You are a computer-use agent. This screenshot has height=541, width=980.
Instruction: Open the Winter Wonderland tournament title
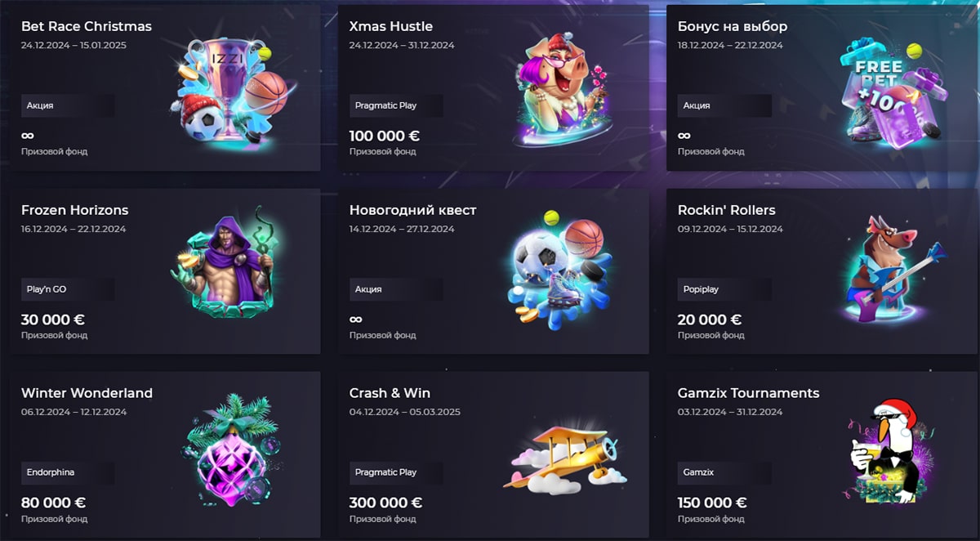click(x=87, y=393)
